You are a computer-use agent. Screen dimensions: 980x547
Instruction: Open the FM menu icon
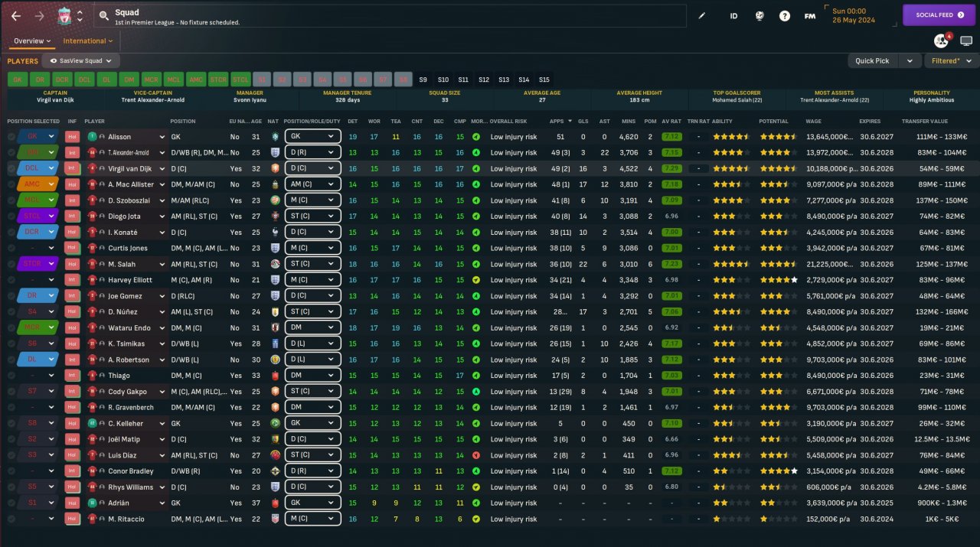coord(810,15)
